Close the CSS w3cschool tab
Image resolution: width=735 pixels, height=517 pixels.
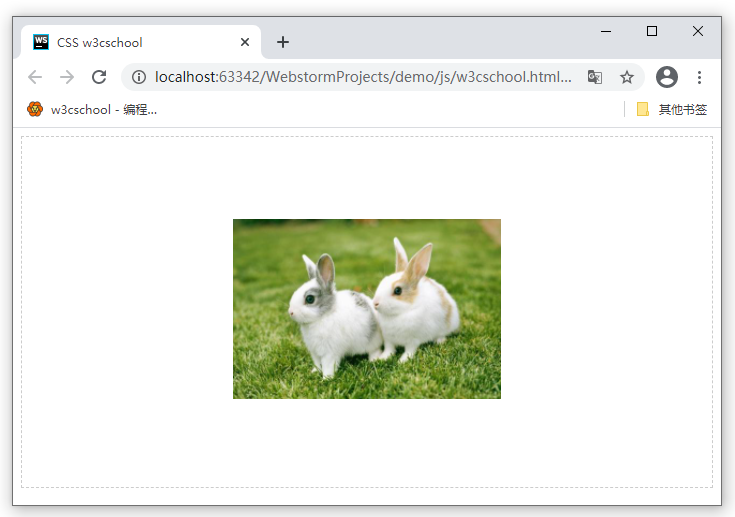[x=245, y=42]
